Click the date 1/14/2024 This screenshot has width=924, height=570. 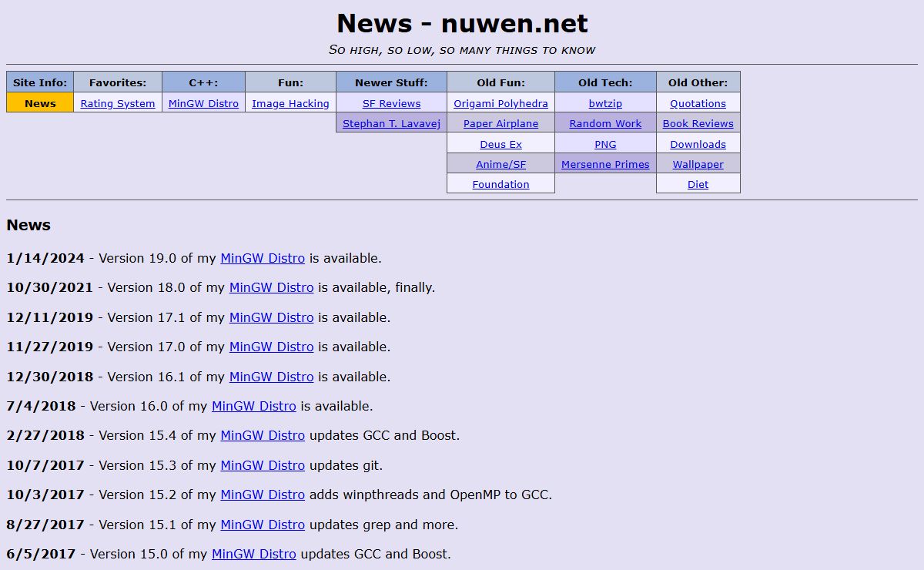[45, 258]
